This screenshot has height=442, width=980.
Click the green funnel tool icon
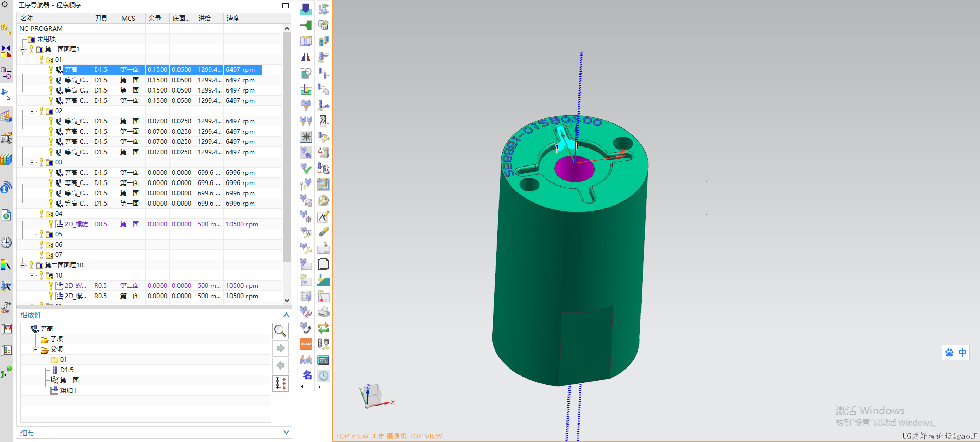coord(306,25)
